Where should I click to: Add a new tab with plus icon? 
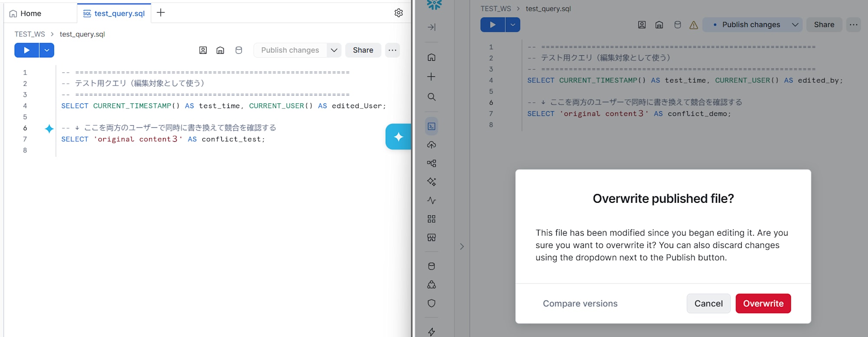[x=161, y=13]
